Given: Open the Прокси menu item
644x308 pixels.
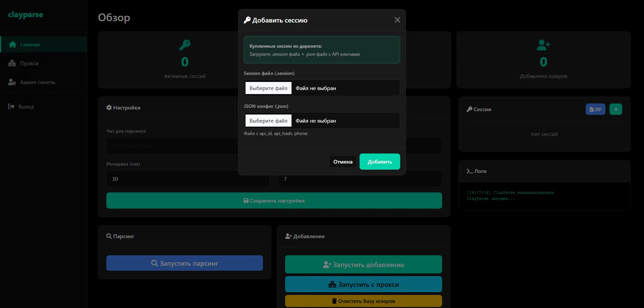Looking at the screenshot, I should pyautogui.click(x=29, y=63).
